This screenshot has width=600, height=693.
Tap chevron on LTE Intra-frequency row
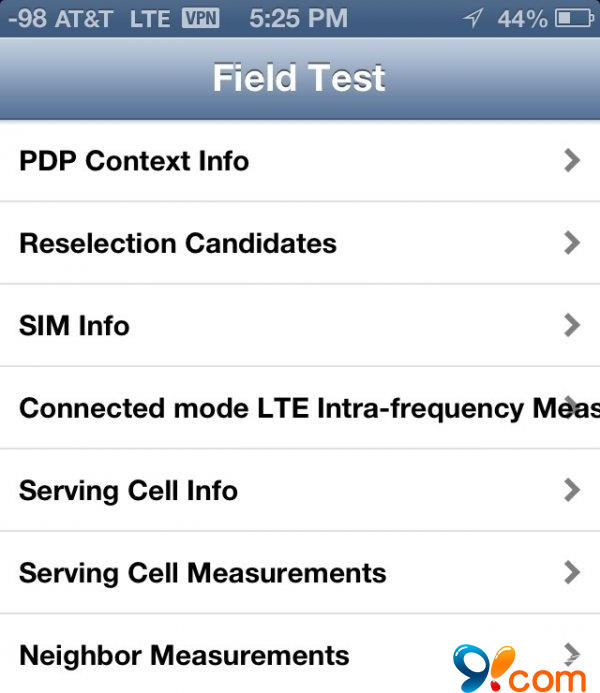(572, 401)
